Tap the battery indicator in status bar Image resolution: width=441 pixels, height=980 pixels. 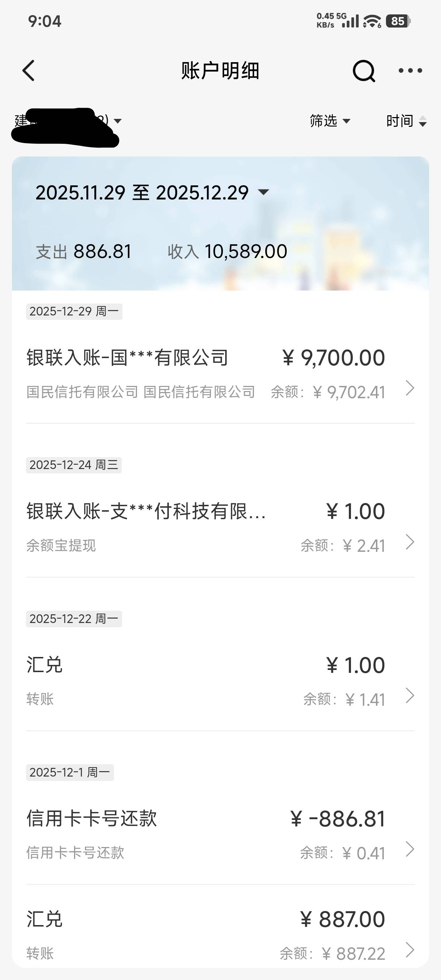tap(398, 21)
